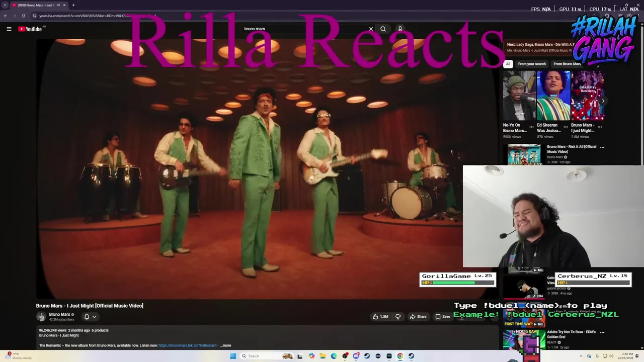Clear the search box with the X

pyautogui.click(x=371, y=29)
